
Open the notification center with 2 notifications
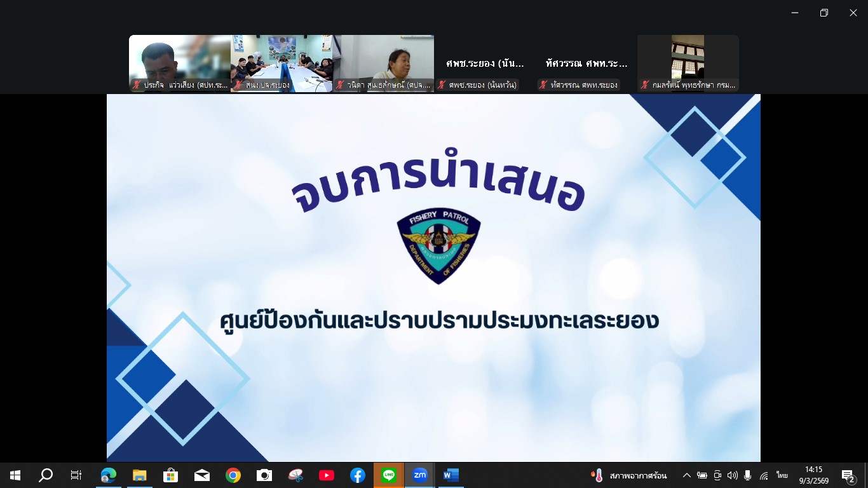pos(848,475)
